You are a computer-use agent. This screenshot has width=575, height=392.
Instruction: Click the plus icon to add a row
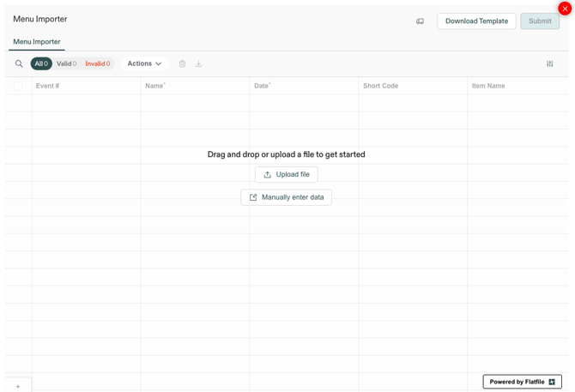coord(18,386)
